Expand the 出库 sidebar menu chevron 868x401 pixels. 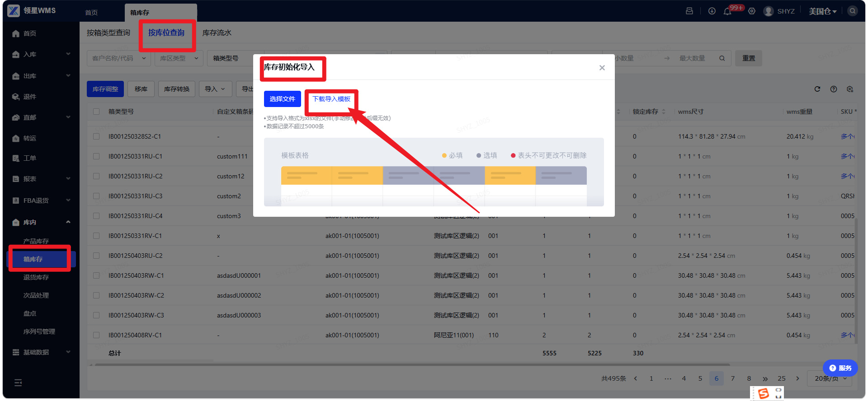68,76
